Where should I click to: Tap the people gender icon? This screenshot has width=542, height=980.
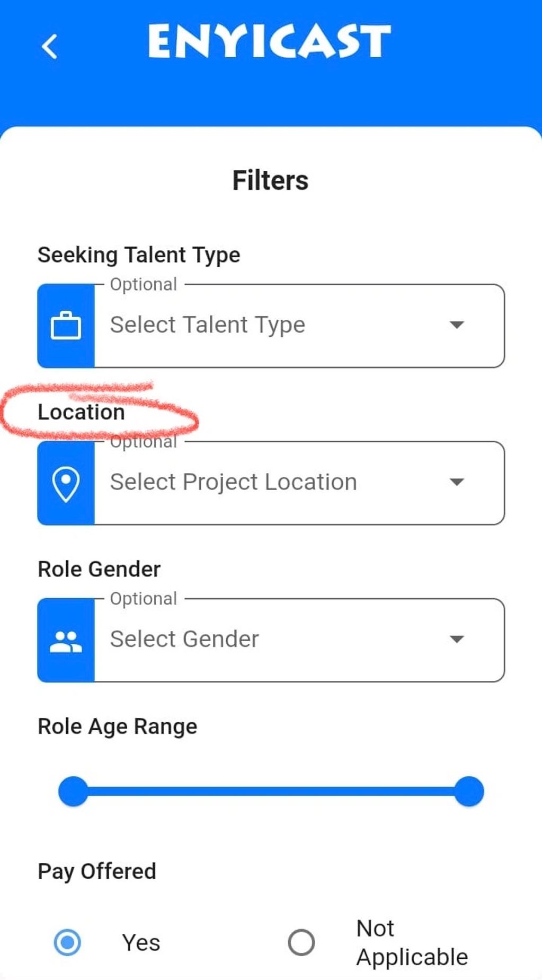pos(66,641)
